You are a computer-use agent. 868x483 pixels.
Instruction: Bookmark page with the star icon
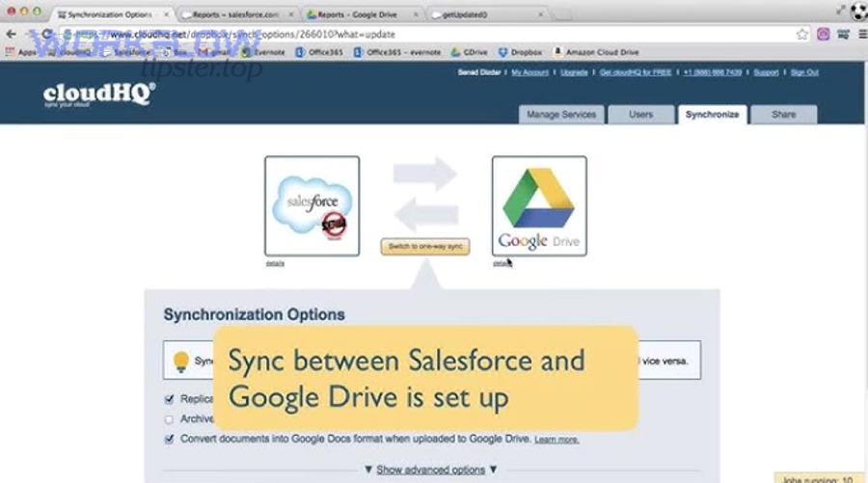click(x=802, y=35)
